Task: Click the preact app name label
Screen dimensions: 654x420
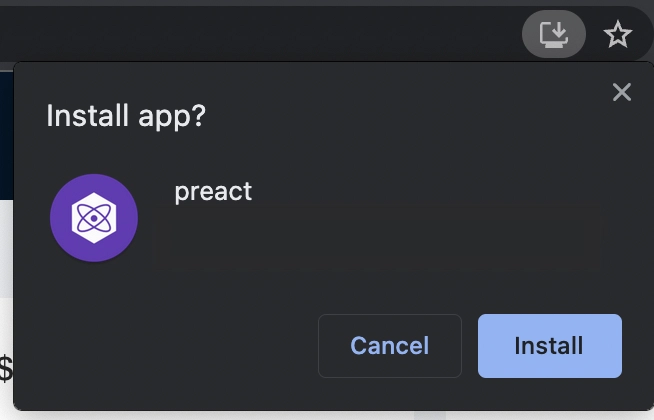Action: (x=213, y=192)
